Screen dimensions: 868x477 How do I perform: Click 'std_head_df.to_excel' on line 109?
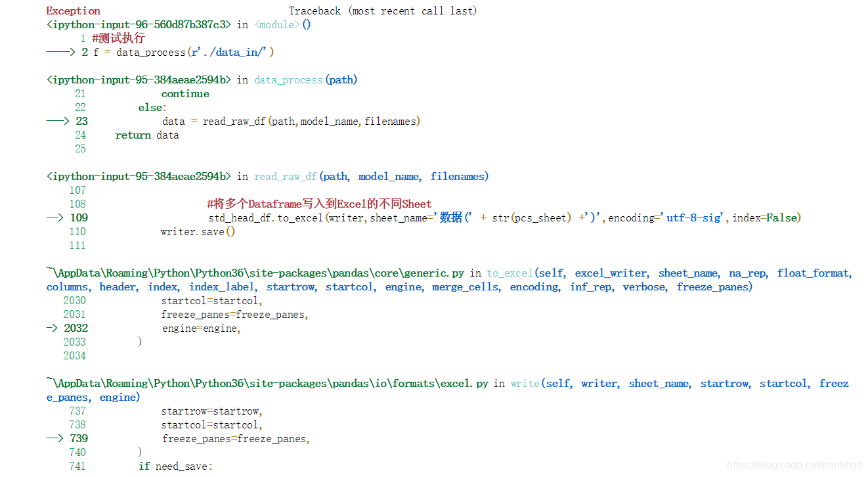coord(266,217)
